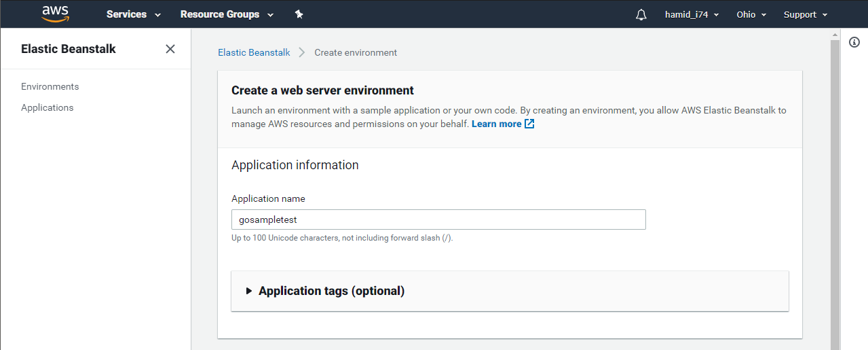Click the external link icon beside Learn more
The height and width of the screenshot is (350, 868).
tap(529, 124)
